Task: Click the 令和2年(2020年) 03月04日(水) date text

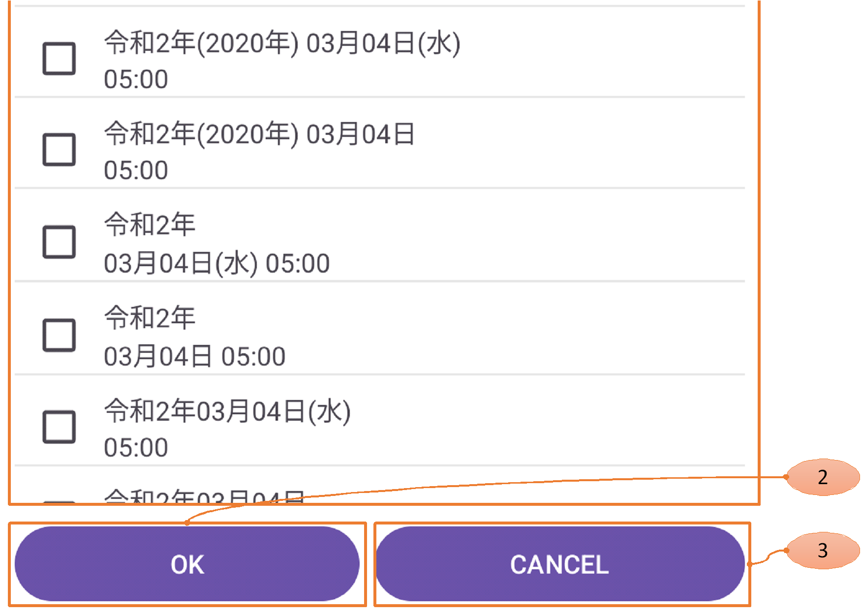Action: (x=282, y=43)
